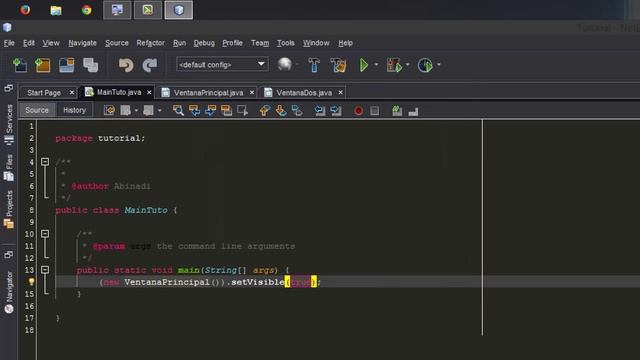The height and width of the screenshot is (360, 640).
Task: Click the lightbulb hint icon at line 14
Action: coord(31,282)
